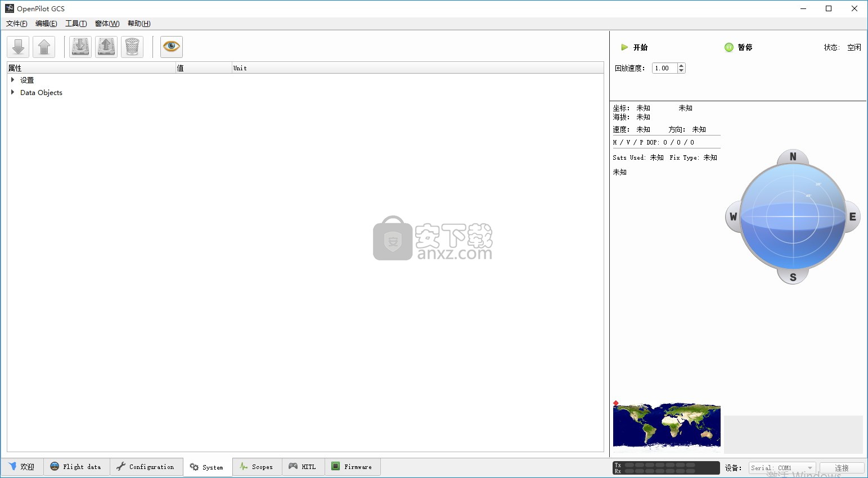The width and height of the screenshot is (868, 478).
Task: Switch to the Flight data tab
Action: [x=76, y=467]
